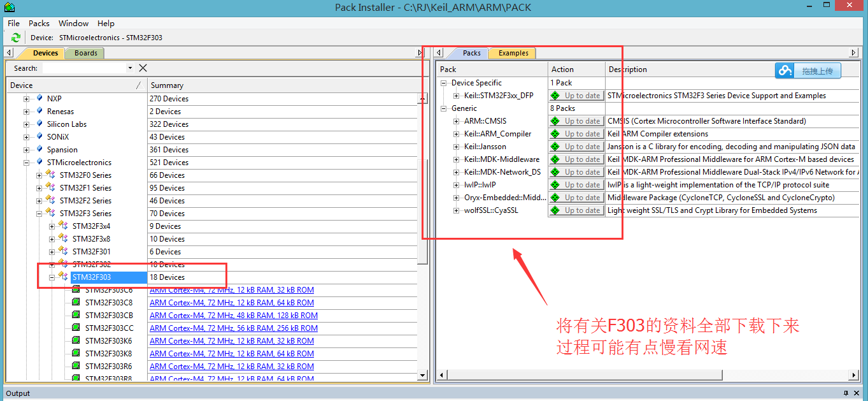Open STM32F303C6 Cortex-M4 32 kB ROM link
The image size is (868, 401).
tap(232, 290)
